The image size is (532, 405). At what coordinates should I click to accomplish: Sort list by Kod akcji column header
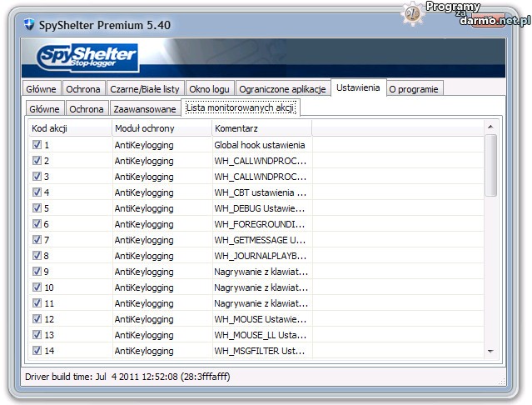(x=69, y=128)
